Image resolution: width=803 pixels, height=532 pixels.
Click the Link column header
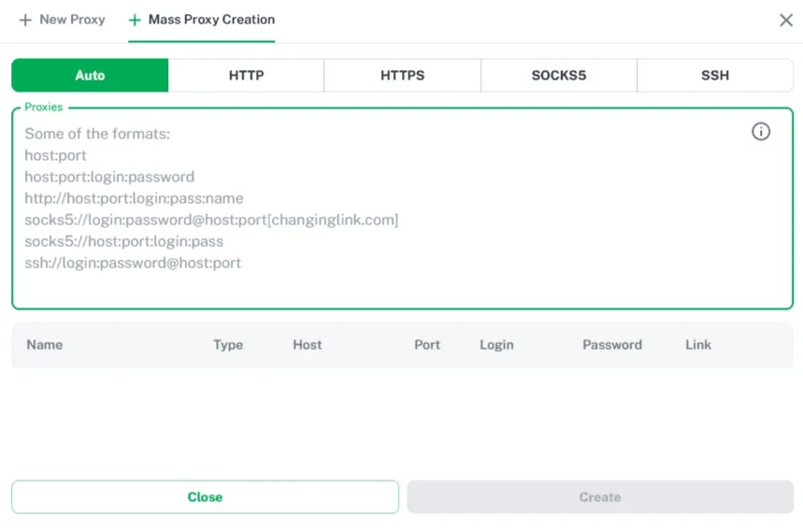(x=698, y=345)
